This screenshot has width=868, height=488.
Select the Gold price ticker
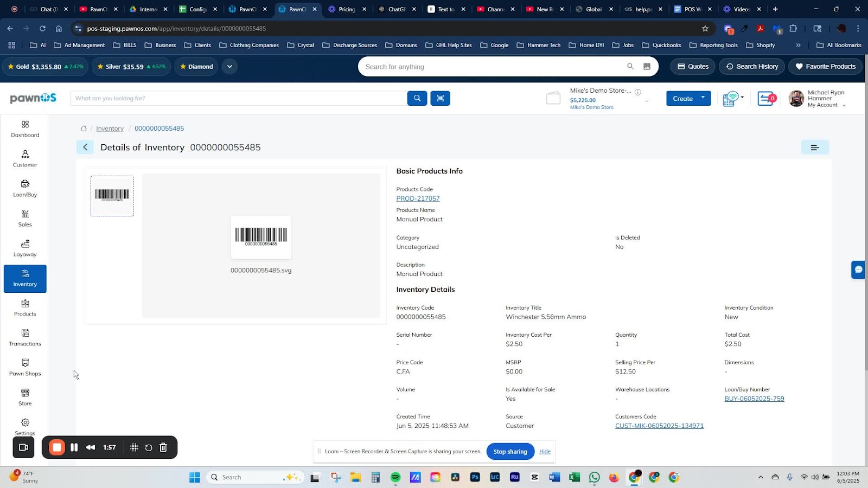tap(46, 66)
